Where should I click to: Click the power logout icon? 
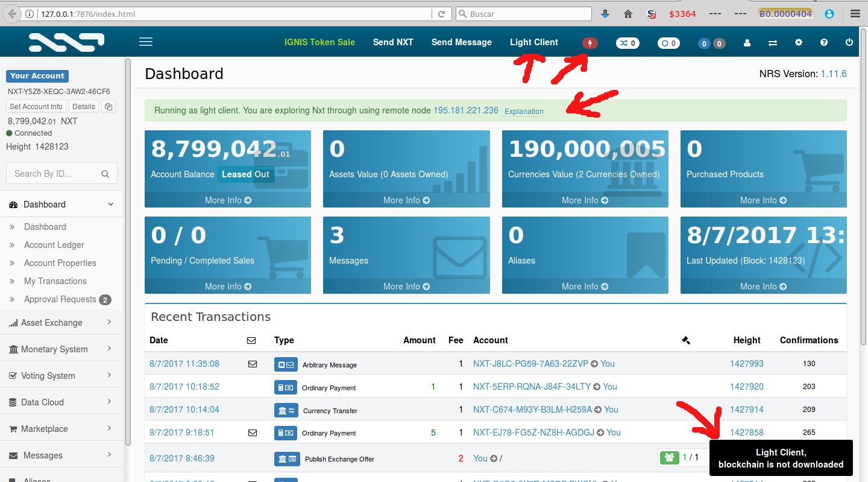tap(849, 42)
